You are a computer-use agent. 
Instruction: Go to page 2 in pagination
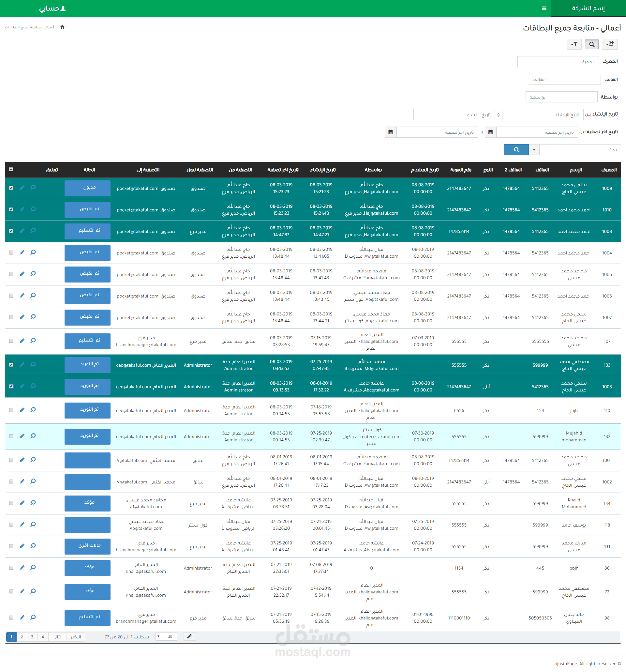click(x=22, y=637)
